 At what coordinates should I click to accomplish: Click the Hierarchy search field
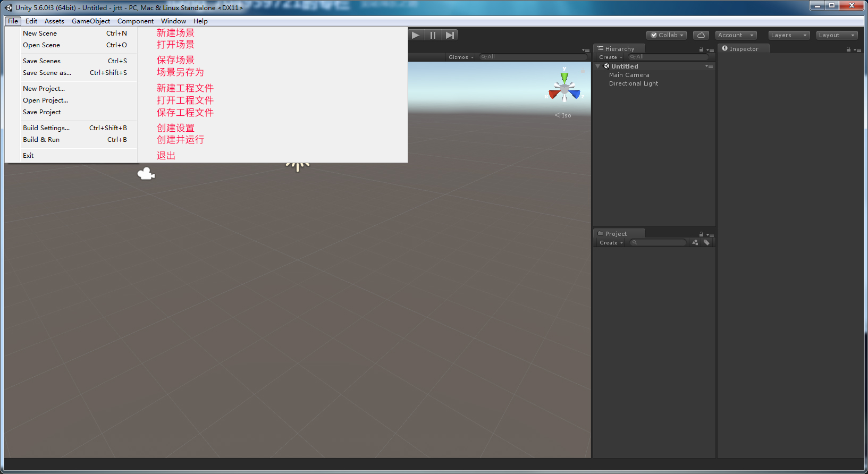click(x=670, y=57)
